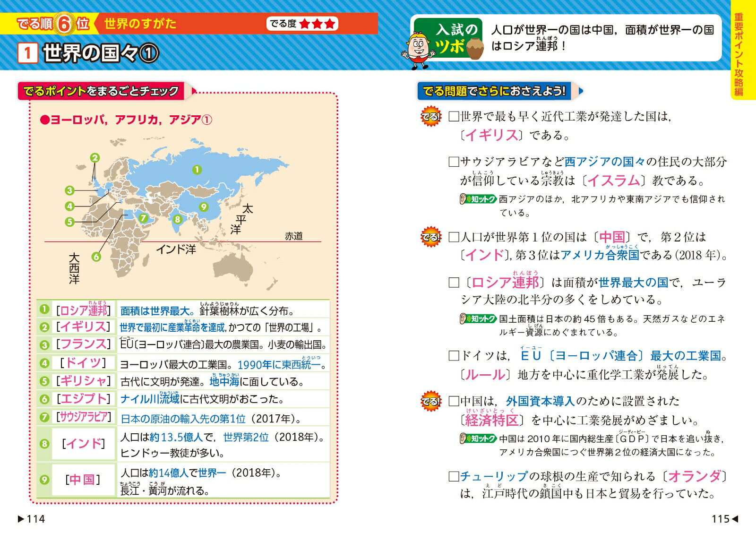Check the box before チューリップ question
This screenshot has height=533, width=756.
454,476
